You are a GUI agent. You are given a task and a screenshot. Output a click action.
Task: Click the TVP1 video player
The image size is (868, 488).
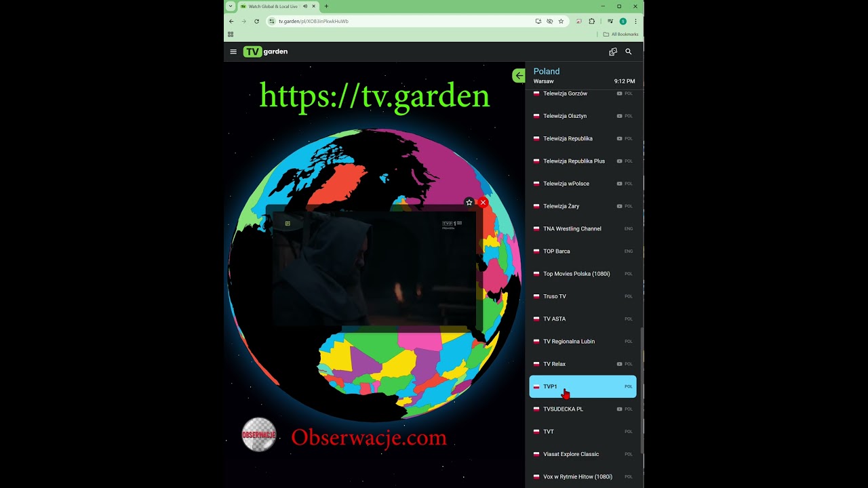(x=374, y=269)
